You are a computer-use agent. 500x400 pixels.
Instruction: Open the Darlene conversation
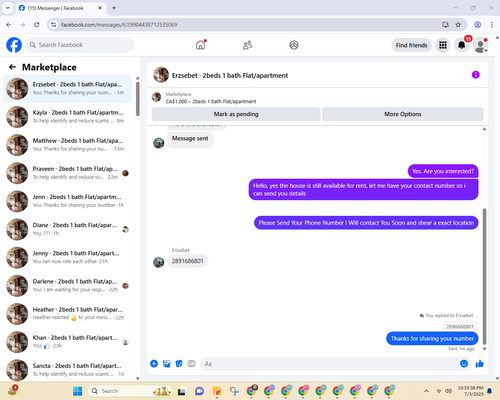point(68,286)
